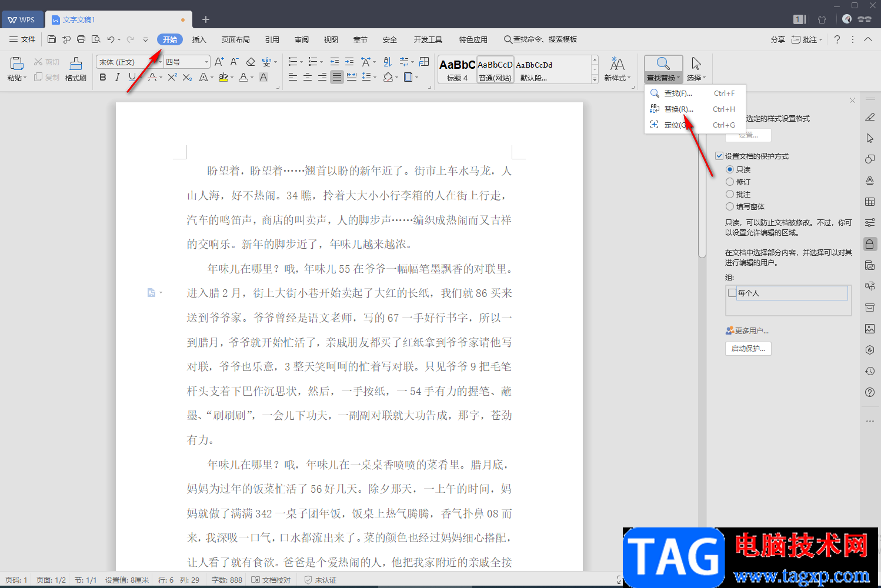Increase paragraph indent
The height and width of the screenshot is (588, 881).
tap(349, 62)
